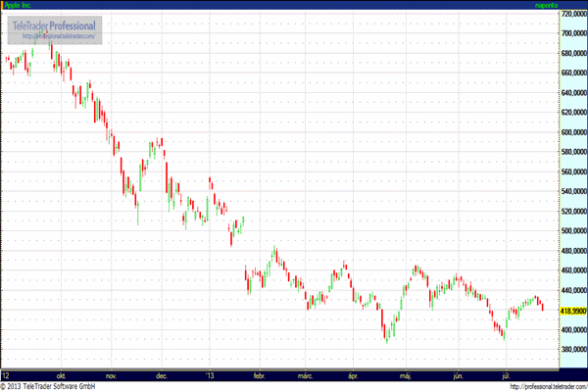Select the 'máj.' date axis label
This screenshot has height=392, width=588.
[x=406, y=374]
